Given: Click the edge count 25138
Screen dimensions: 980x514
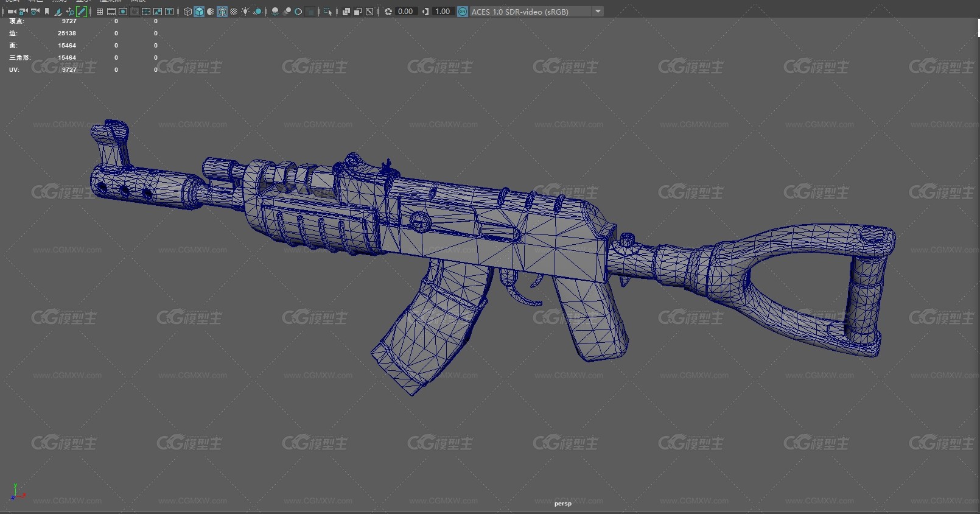Looking at the screenshot, I should 67,33.
